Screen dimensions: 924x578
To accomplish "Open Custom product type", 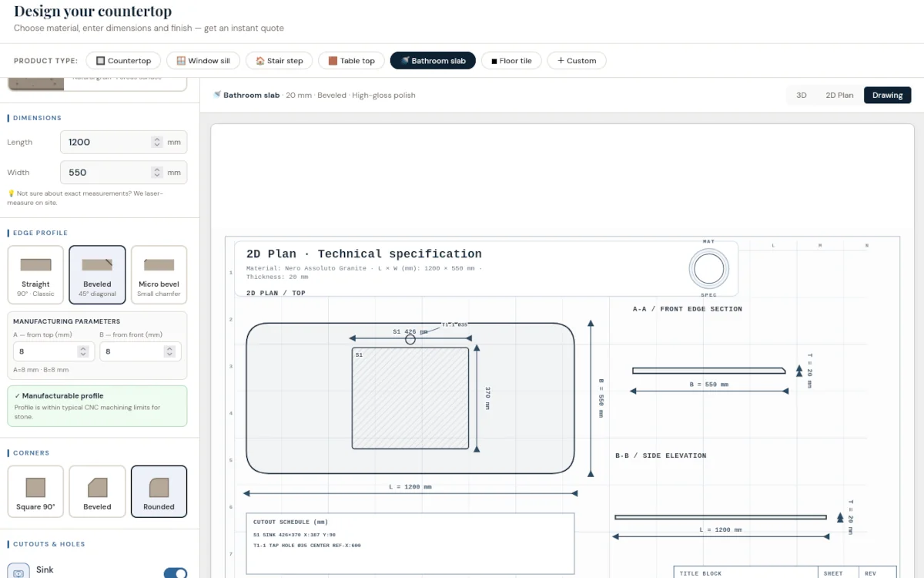I will click(x=577, y=61).
